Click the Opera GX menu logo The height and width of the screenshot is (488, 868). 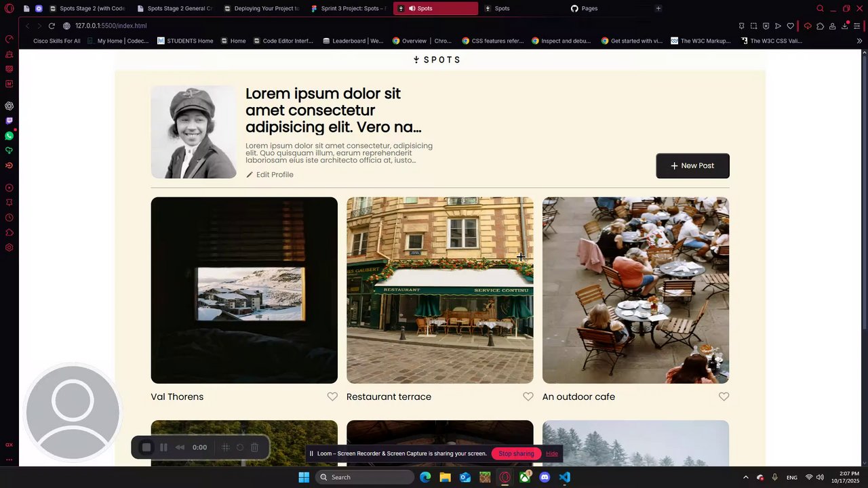(9, 9)
